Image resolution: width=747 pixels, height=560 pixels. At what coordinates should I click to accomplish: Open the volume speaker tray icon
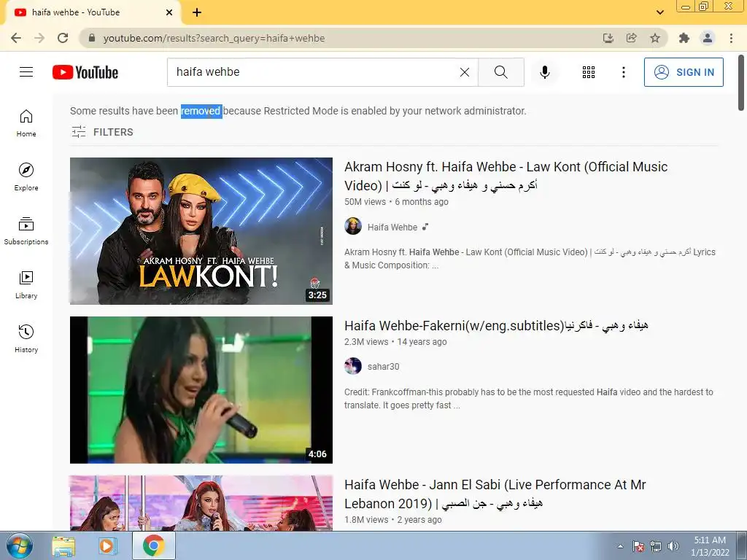pos(673,546)
